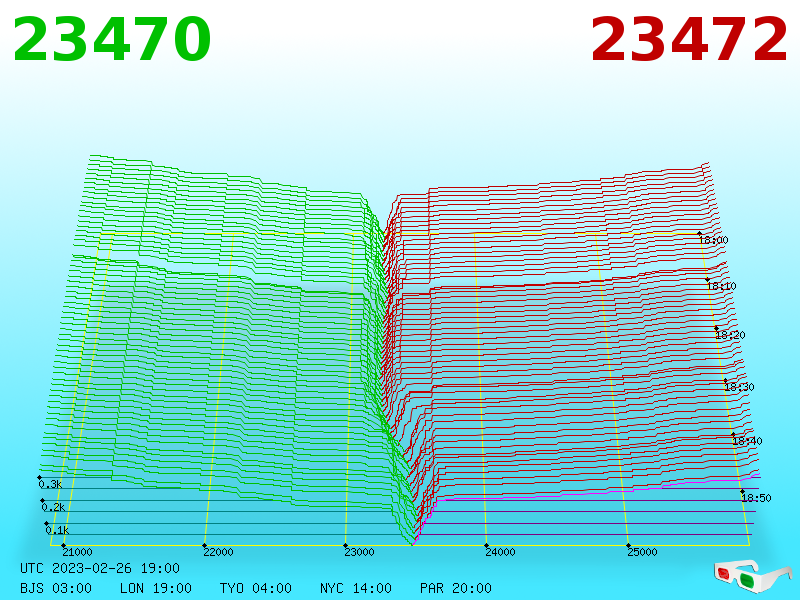Click the 0.3k depth axis label
The width and height of the screenshot is (800, 600).
coord(50,484)
